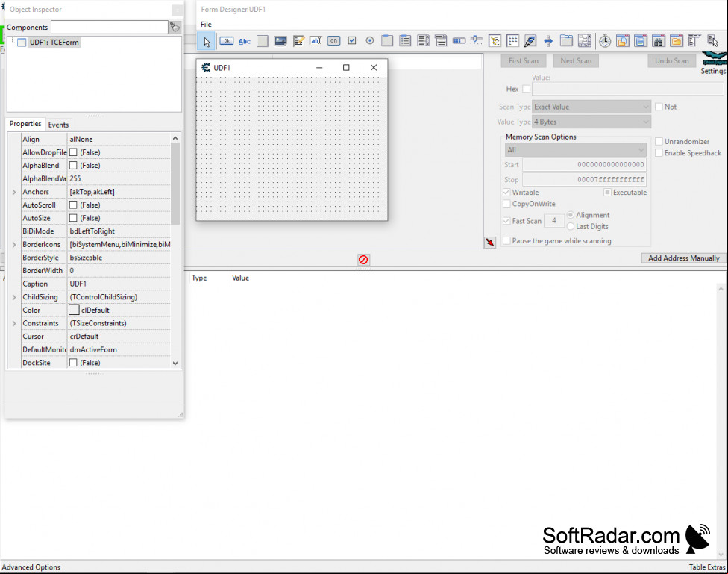728x574 pixels.
Task: Select the PageControl tabbed component icon
Action: coord(566,41)
